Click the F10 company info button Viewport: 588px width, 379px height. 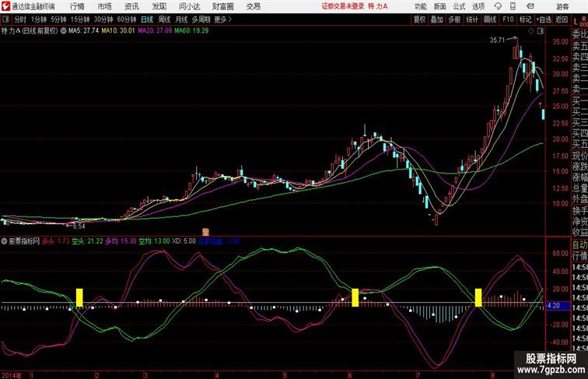pyautogui.click(x=508, y=19)
